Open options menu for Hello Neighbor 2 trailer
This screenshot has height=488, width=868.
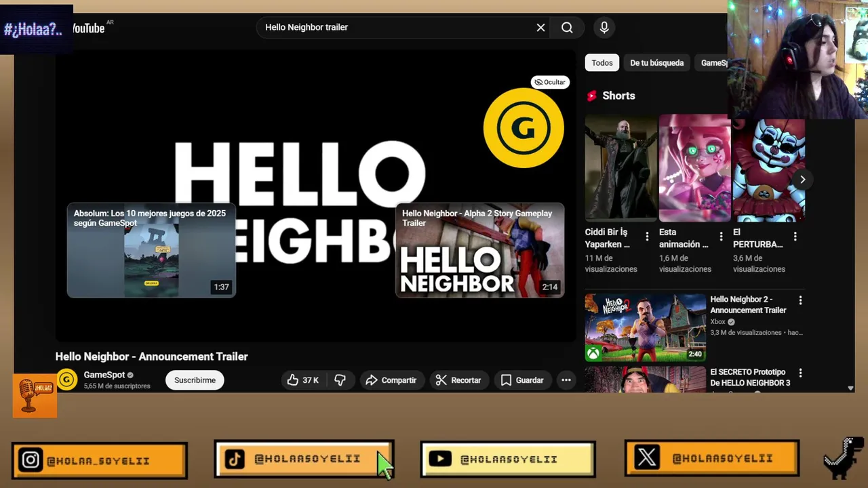(x=800, y=300)
